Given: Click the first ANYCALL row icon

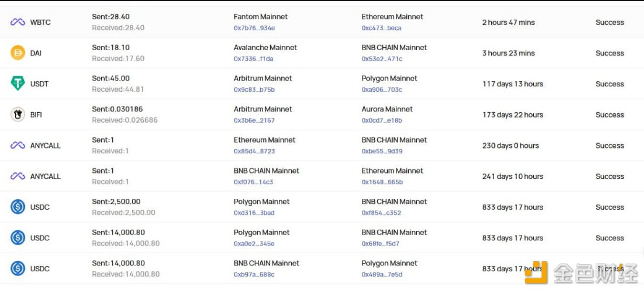Looking at the screenshot, I should (18, 145).
